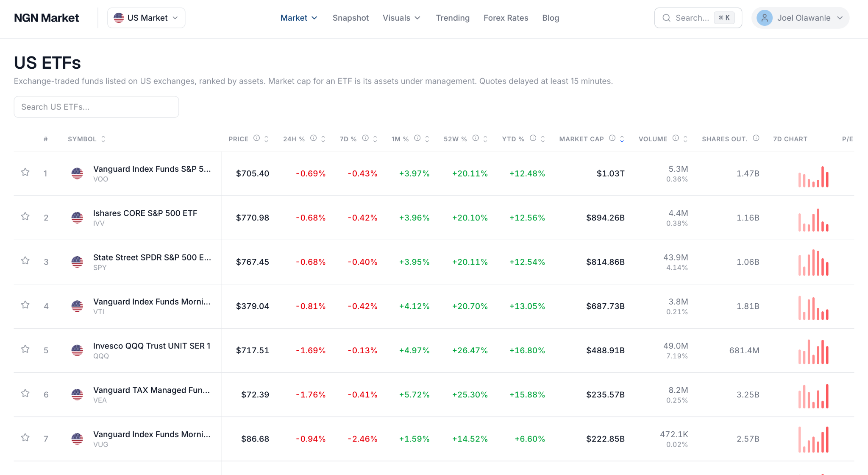
Task: Click the 24H % info icon
Action: [313, 138]
